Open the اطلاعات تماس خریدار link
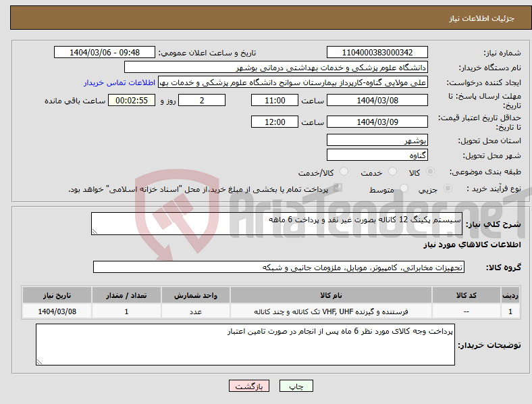532x404 pixels. click(119, 82)
